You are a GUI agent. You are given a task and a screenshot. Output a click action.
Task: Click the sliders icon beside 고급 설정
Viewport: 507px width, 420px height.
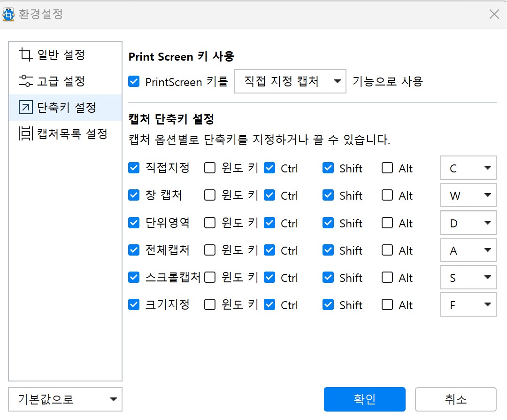click(x=25, y=81)
